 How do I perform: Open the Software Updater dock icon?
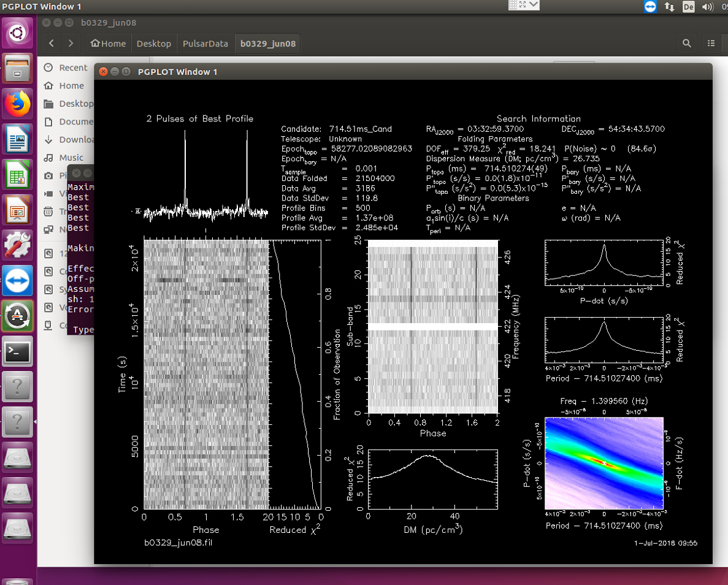(17, 316)
